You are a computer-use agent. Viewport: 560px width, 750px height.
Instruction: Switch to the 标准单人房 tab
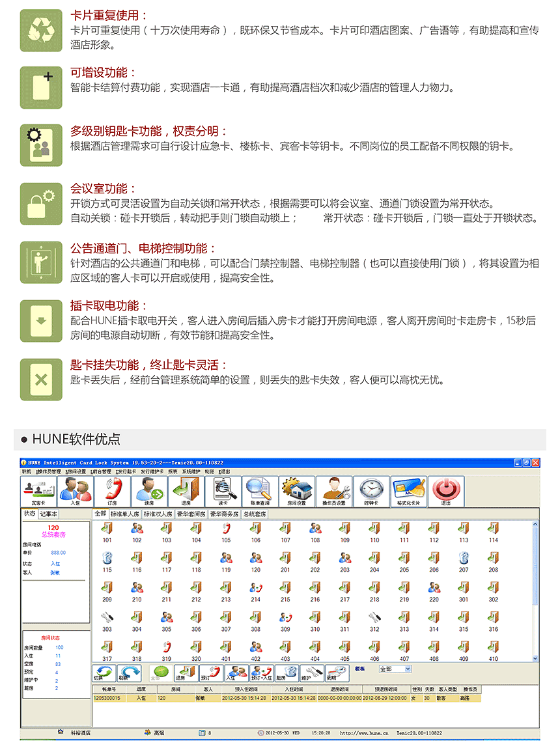tap(125, 514)
